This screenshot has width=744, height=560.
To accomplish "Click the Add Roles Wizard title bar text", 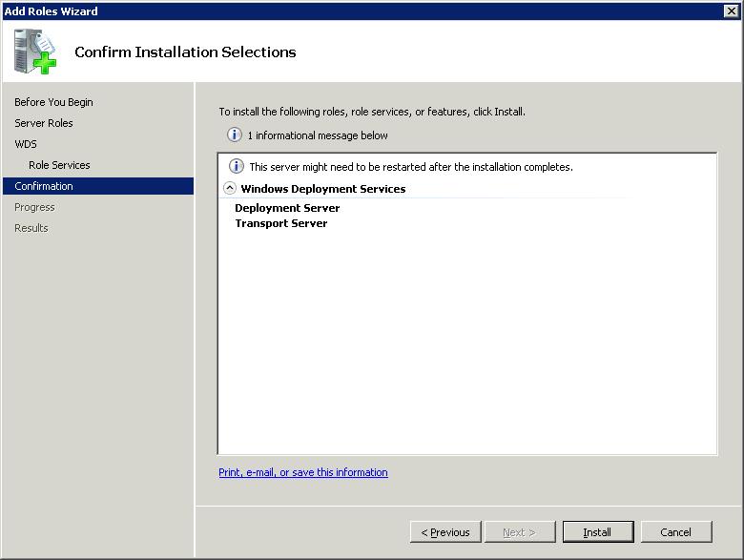I will click(51, 10).
